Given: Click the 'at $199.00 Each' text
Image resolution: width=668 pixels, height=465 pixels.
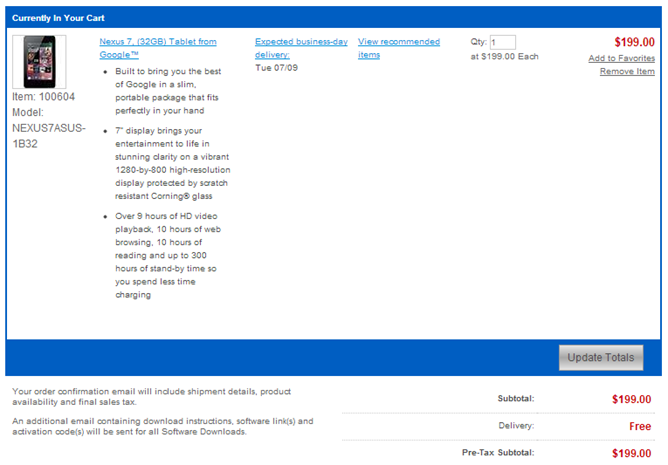Looking at the screenshot, I should [x=505, y=57].
